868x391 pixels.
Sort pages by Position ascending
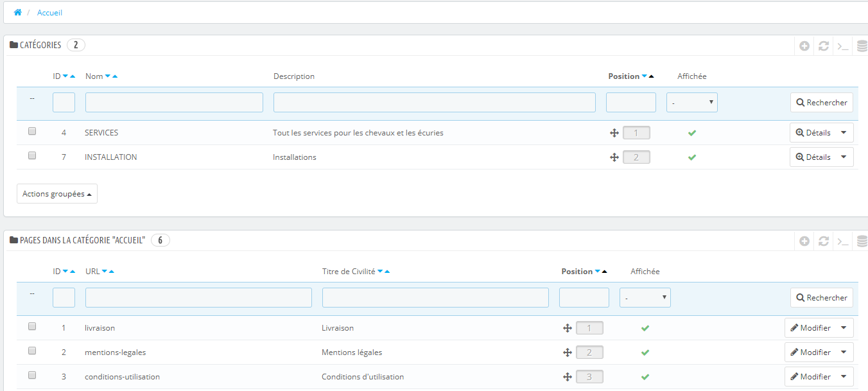[x=605, y=272]
